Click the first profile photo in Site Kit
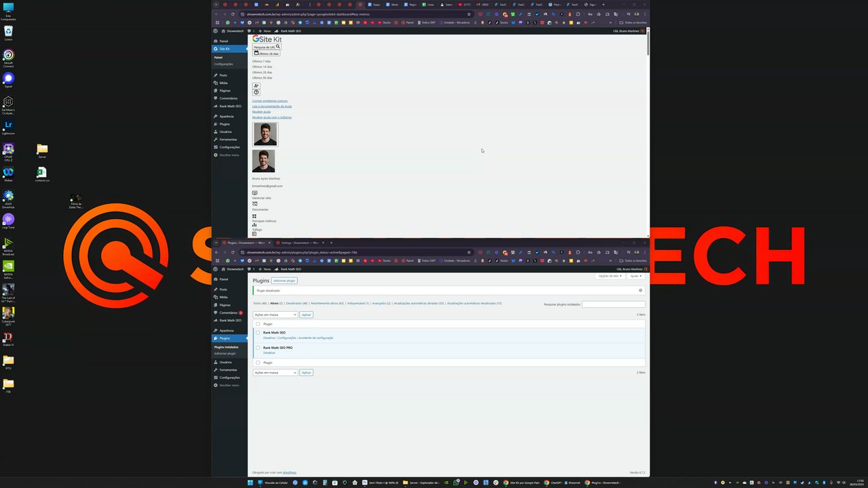The width and height of the screenshot is (868, 488). pos(265,134)
